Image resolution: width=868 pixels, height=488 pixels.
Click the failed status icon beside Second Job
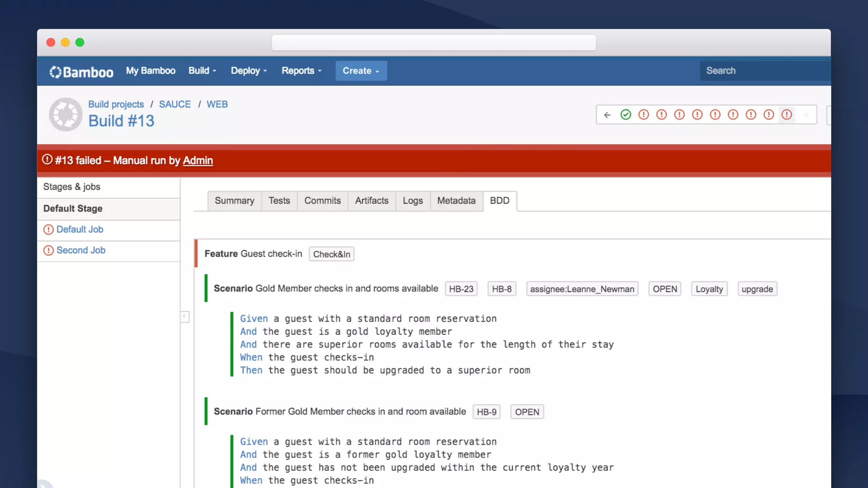48,250
